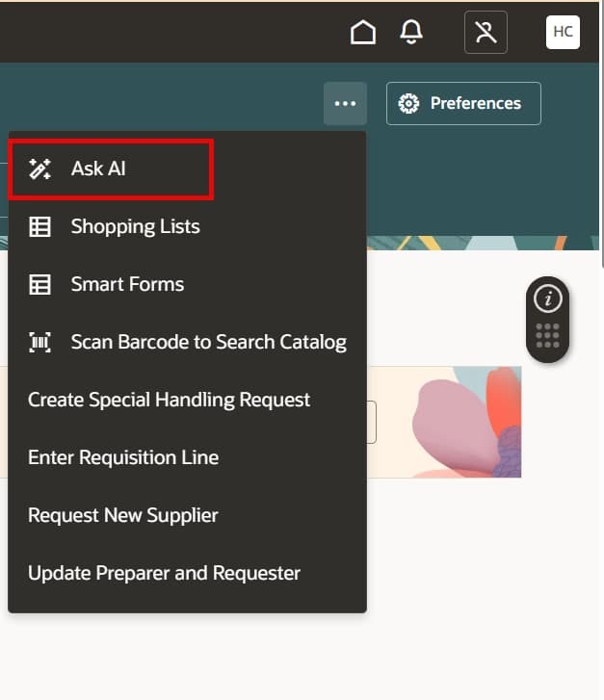
Task: Open the HC user avatar menu
Action: click(563, 32)
